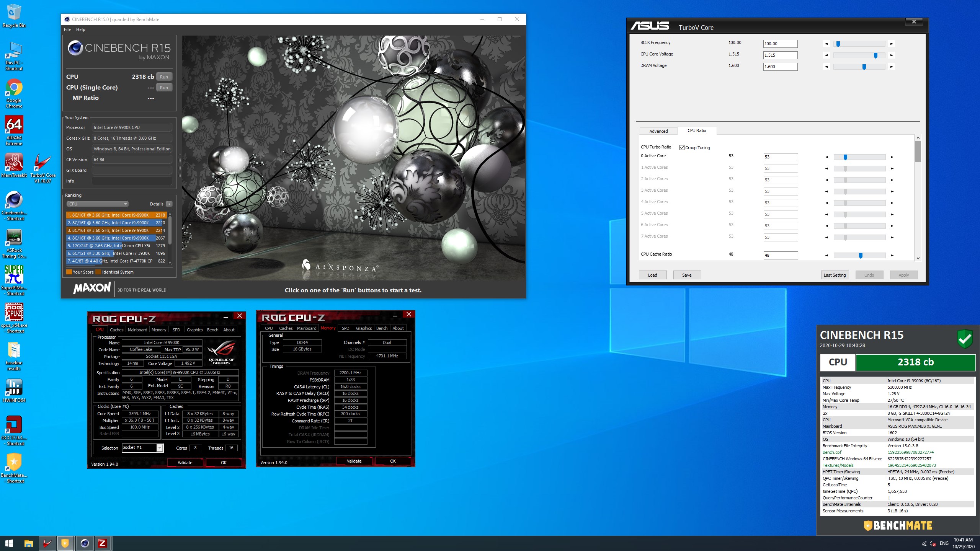Click the muted volume tray icon
The width and height of the screenshot is (980, 551).
coord(933,543)
